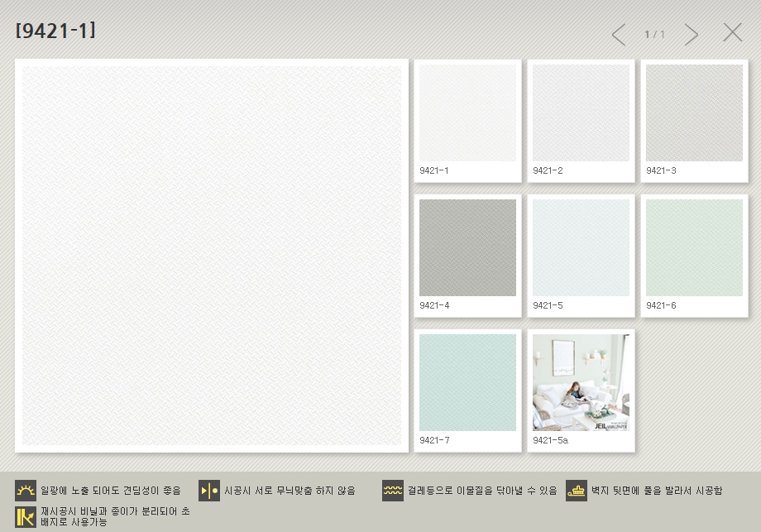Choose the 9421-6 light green swatch
Viewport: 761px width, 532px height.
click(694, 247)
